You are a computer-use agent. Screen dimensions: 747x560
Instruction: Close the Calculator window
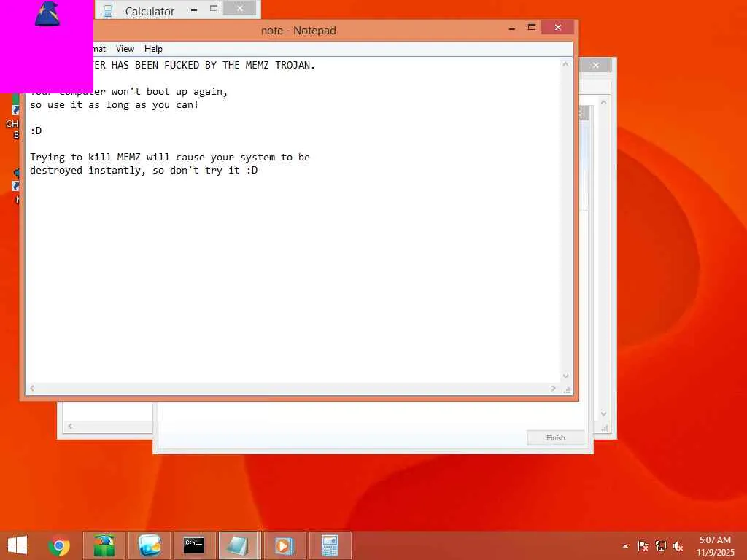click(239, 8)
